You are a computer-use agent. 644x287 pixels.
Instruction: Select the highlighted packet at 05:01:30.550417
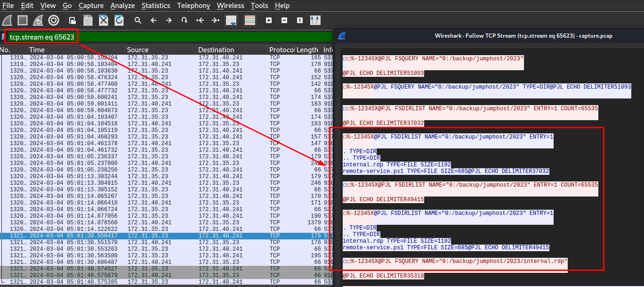(x=166, y=235)
